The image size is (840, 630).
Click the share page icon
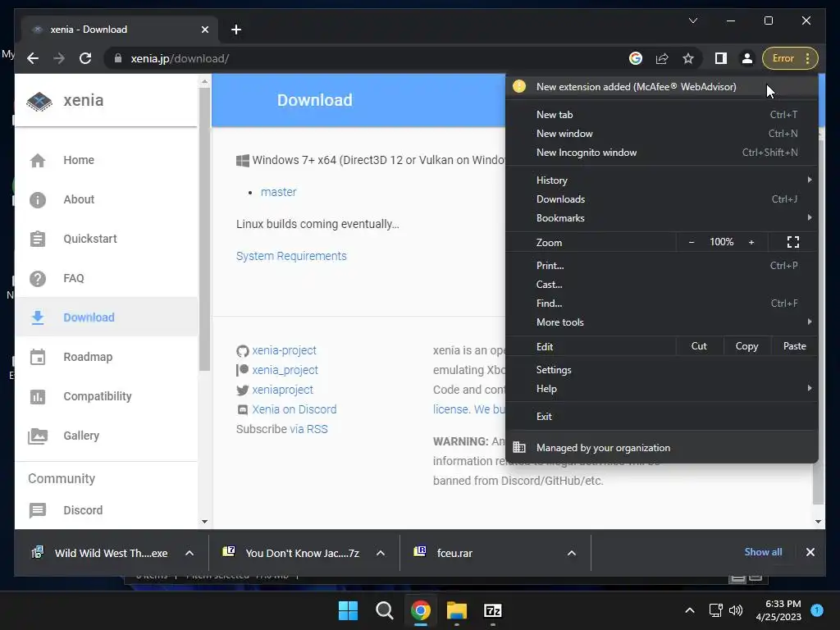pyautogui.click(x=662, y=58)
